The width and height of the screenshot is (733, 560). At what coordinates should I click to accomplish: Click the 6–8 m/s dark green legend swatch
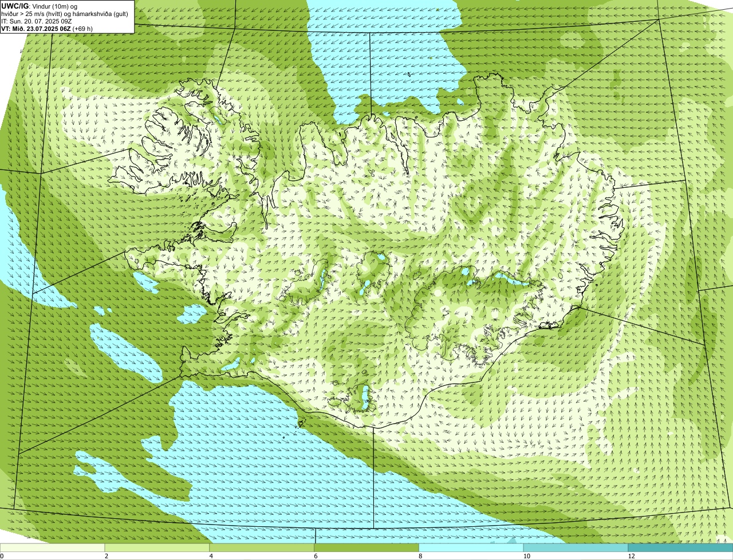tap(366, 547)
